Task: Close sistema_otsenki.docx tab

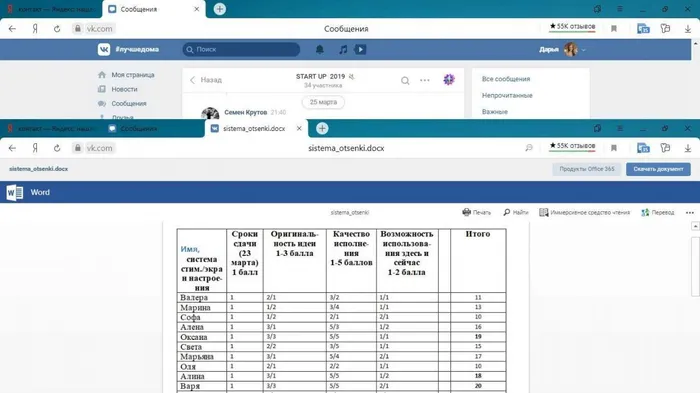Action: (299, 129)
